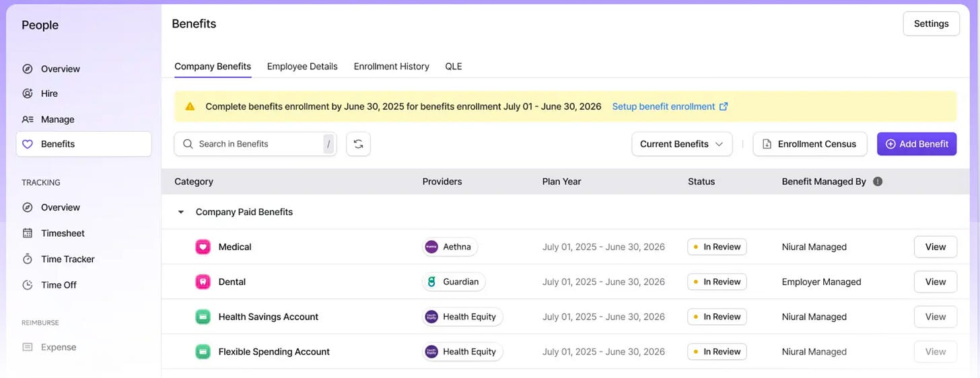The image size is (980, 378).
Task: Click the Guardian provider chip
Action: tap(454, 282)
